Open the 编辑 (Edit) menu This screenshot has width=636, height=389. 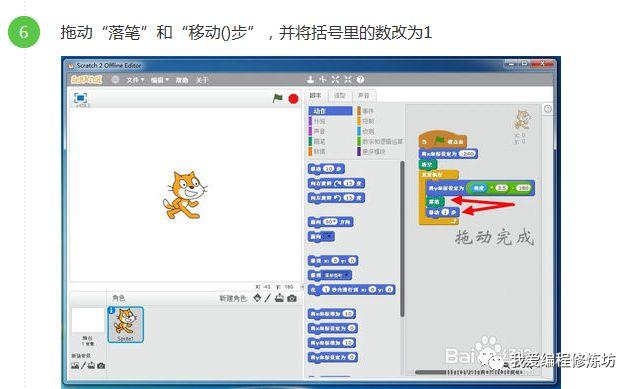click(x=159, y=80)
